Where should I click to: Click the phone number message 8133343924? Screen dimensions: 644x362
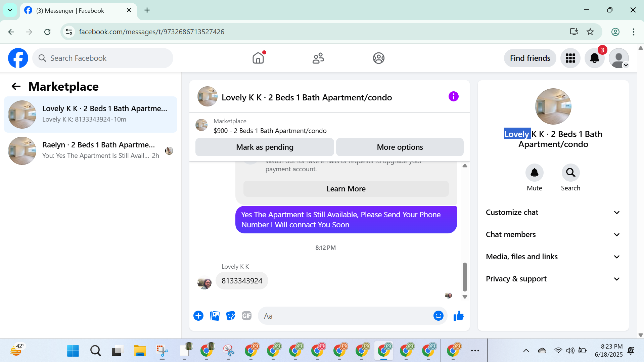click(x=242, y=281)
